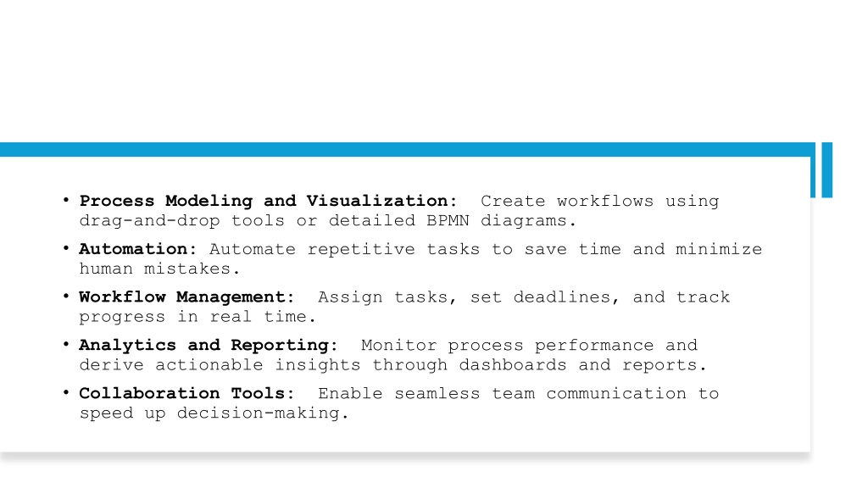Select the bold "Automation:" heading text
This screenshot has width=868, height=488.
coord(138,249)
